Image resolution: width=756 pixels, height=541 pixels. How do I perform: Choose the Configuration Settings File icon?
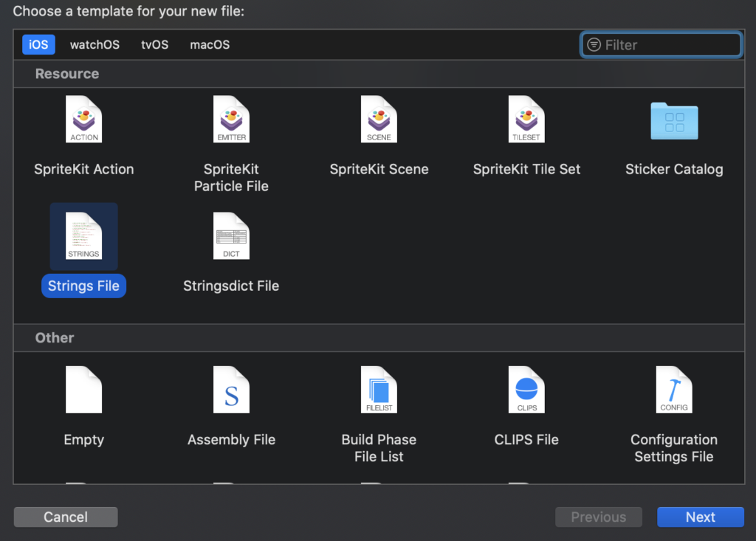(x=674, y=390)
